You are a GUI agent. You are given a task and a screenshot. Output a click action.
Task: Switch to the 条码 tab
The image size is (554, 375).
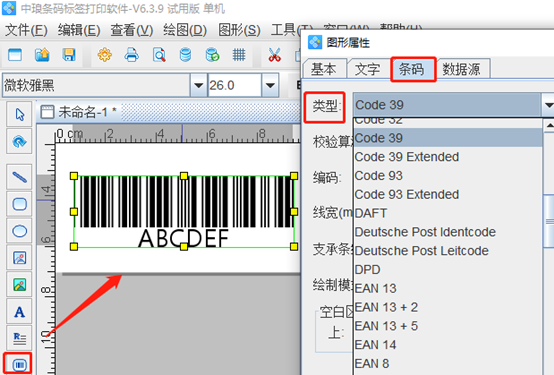pos(413,69)
